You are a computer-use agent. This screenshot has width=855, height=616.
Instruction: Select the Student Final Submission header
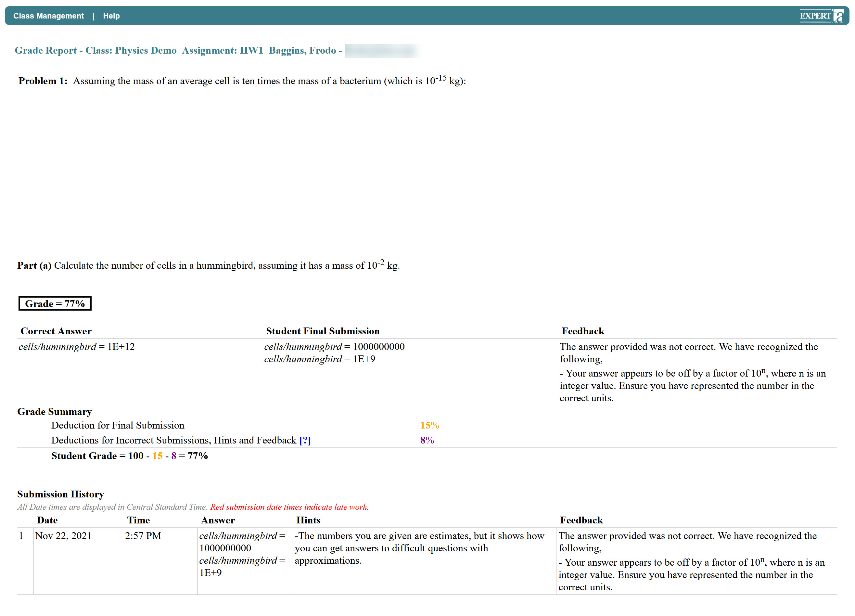[323, 331]
